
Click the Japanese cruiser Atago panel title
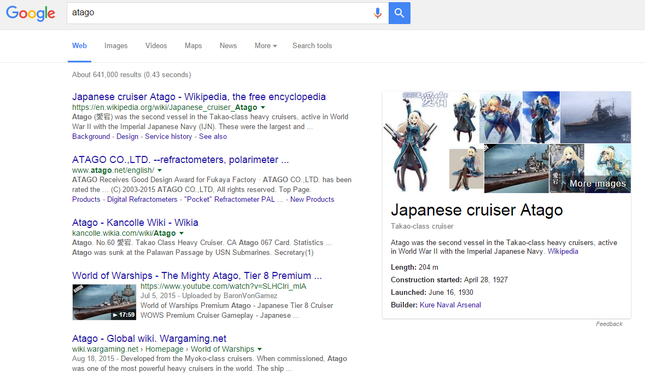[477, 210]
